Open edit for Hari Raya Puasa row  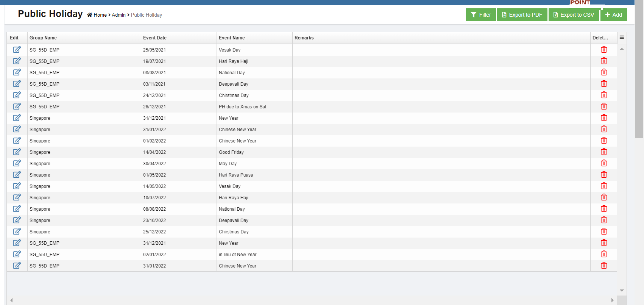click(x=17, y=175)
